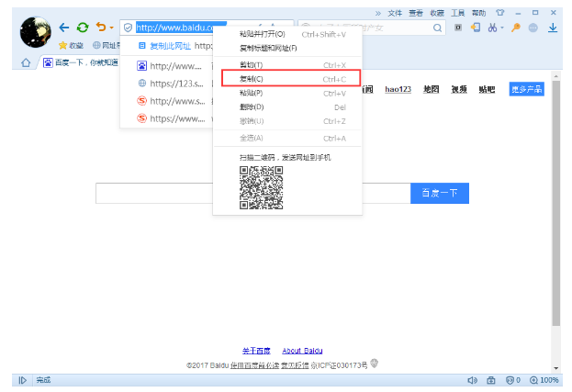Open the 帮助 menu
This screenshot has width=572, height=392.
pyautogui.click(x=478, y=13)
